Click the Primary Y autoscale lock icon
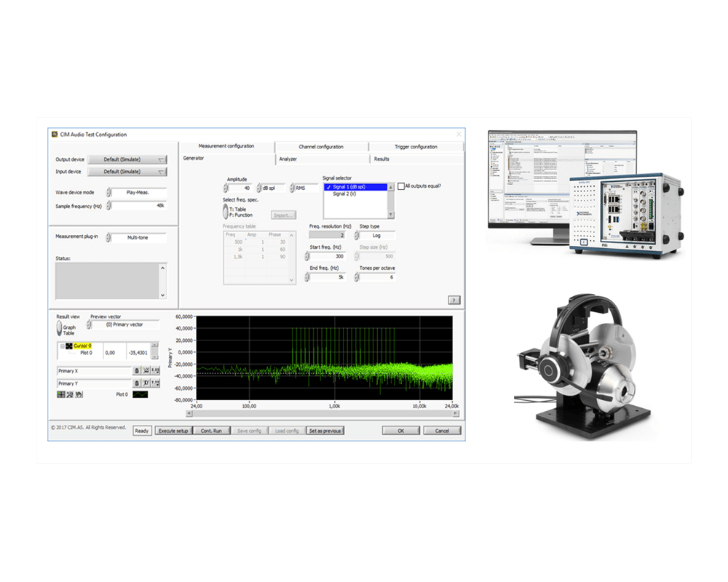 [136, 383]
